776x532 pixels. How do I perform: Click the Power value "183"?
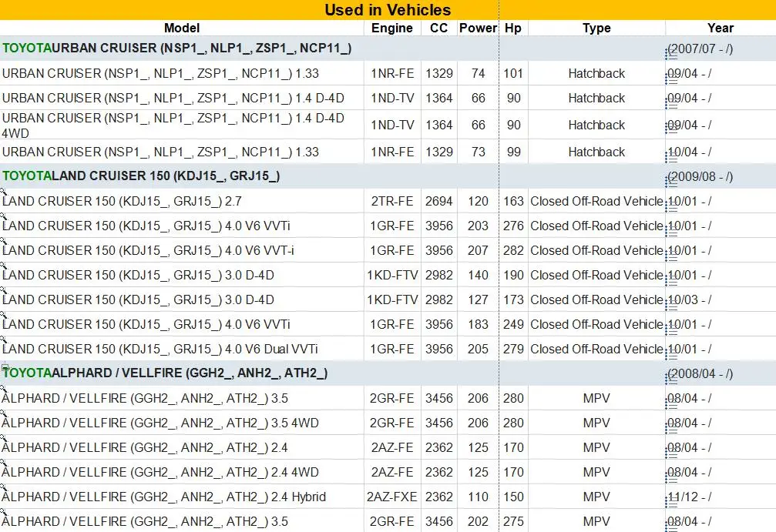pyautogui.click(x=478, y=324)
